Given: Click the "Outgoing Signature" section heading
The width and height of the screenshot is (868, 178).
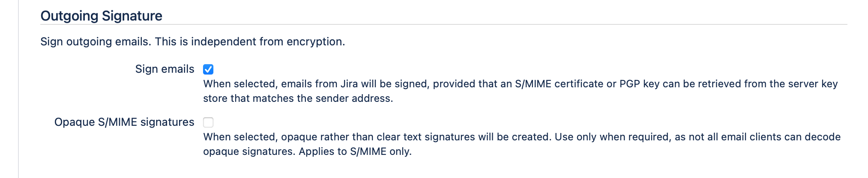Looking at the screenshot, I should pos(101,16).
